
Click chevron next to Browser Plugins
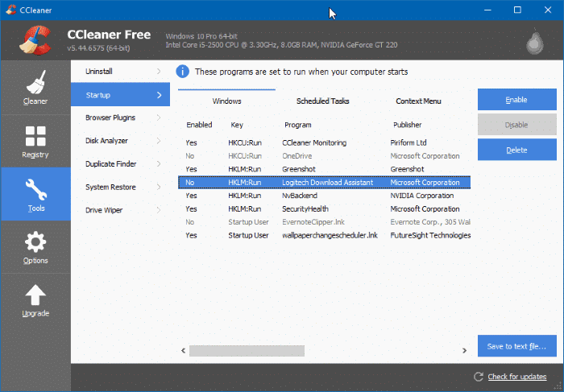click(x=159, y=118)
